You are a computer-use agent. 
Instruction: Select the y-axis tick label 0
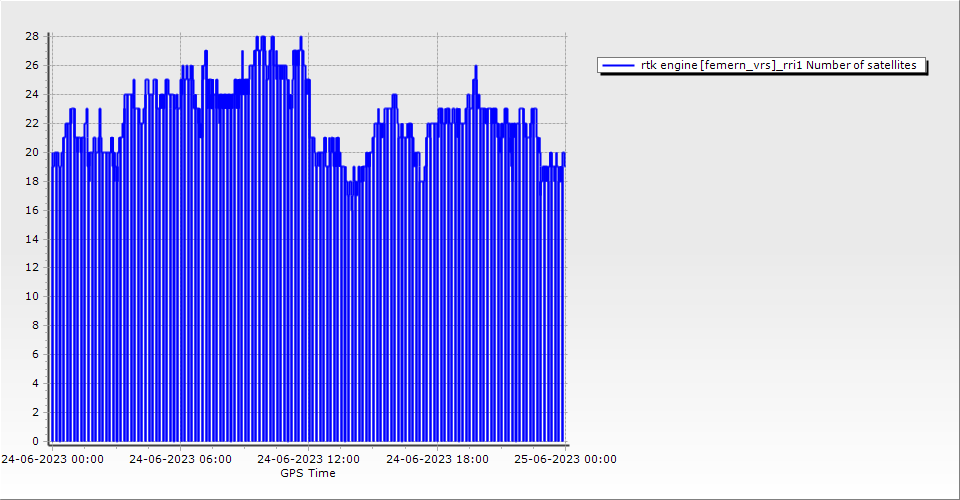point(35,441)
